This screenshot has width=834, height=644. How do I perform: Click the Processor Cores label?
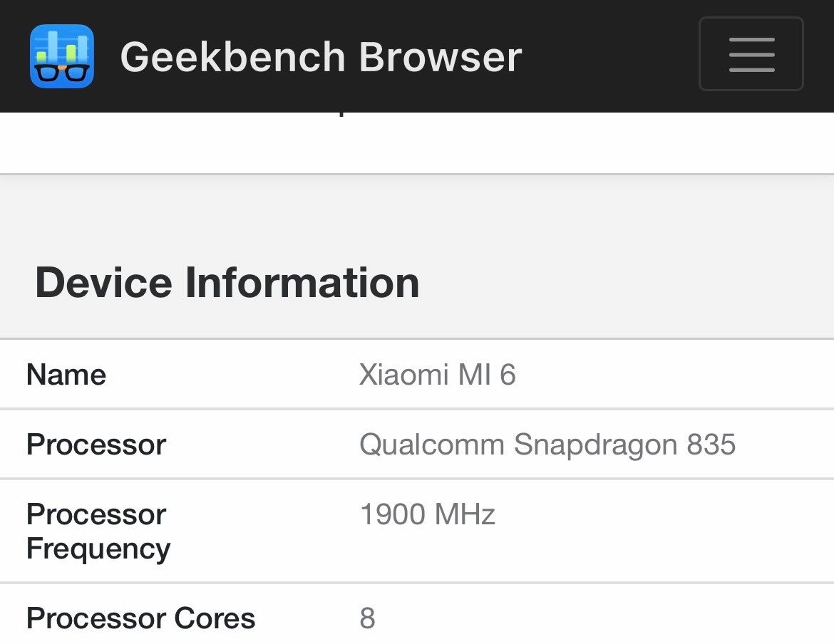pos(140,618)
